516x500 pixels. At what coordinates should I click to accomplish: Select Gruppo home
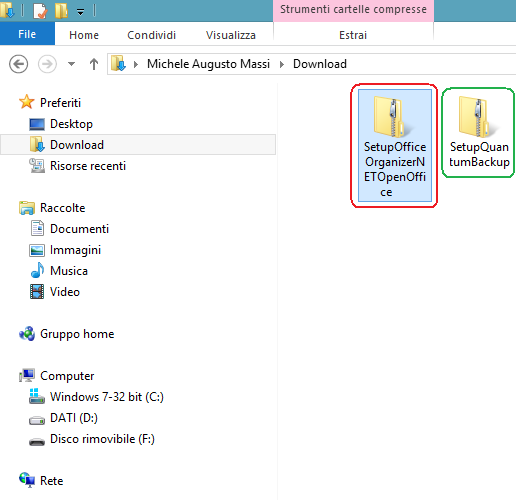(x=77, y=334)
